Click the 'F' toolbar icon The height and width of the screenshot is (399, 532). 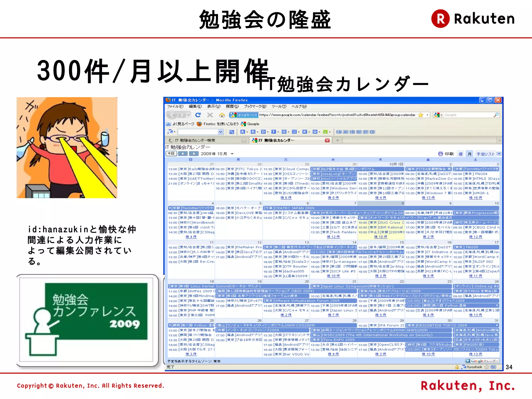click(x=274, y=132)
